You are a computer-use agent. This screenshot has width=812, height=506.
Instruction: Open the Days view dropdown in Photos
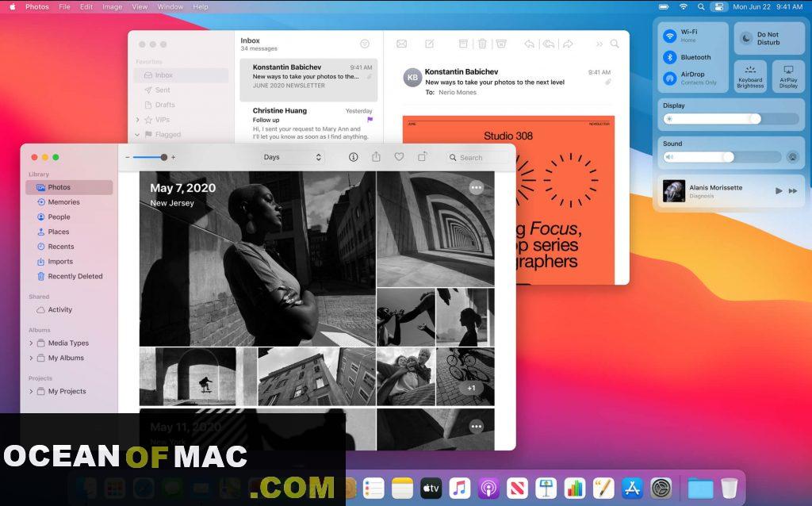(x=293, y=157)
